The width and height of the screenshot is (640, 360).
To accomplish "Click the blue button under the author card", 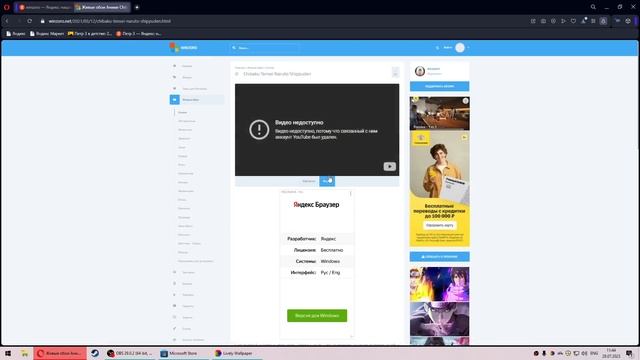I will tap(440, 86).
